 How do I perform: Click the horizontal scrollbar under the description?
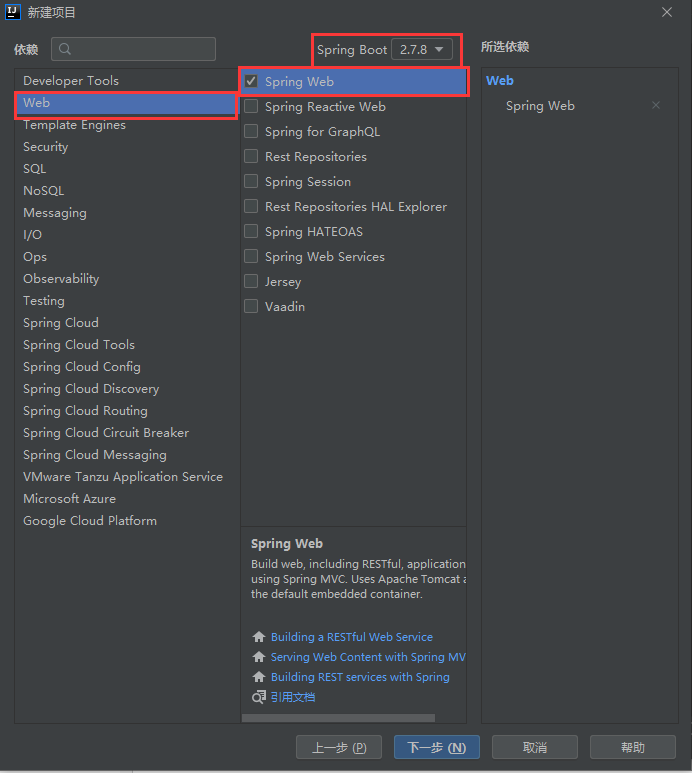click(338, 718)
